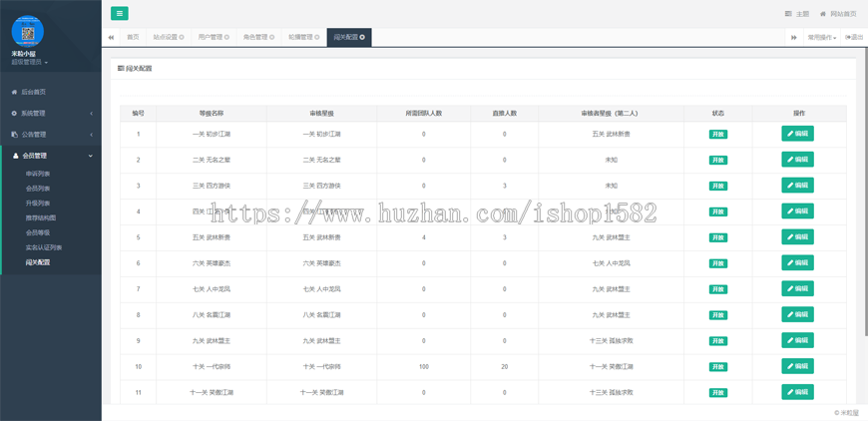Toggle the 开放 status badge in row 3
Screen dimensions: 868x421
[x=718, y=186]
